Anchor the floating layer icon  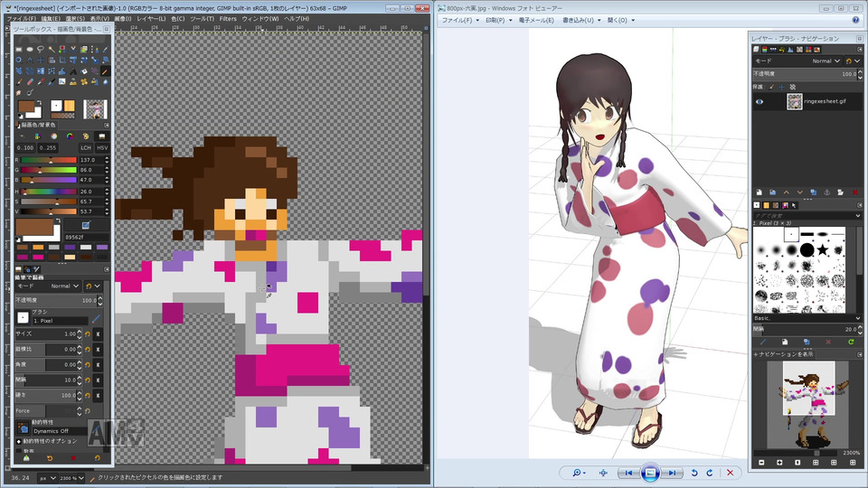click(827, 192)
